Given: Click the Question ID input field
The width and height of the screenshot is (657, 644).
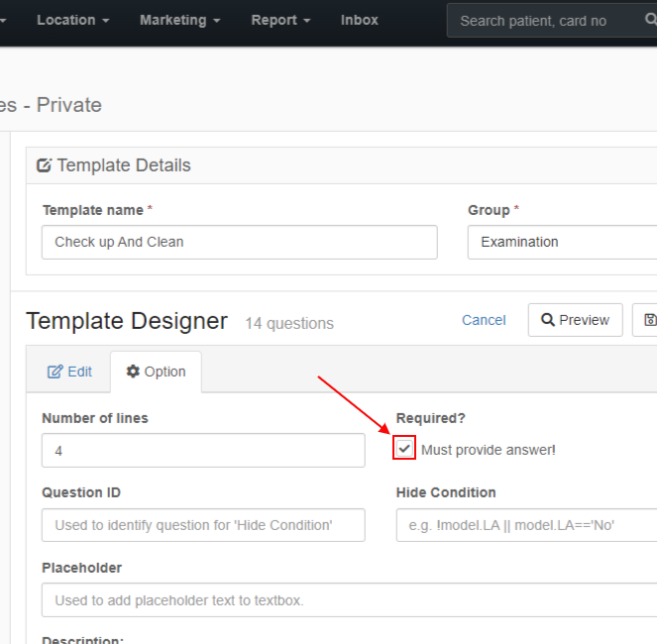Looking at the screenshot, I should click(x=203, y=525).
